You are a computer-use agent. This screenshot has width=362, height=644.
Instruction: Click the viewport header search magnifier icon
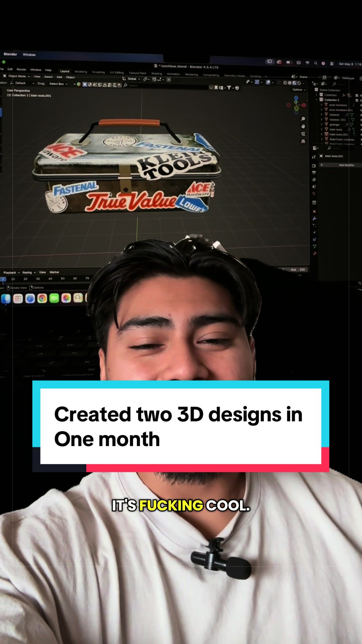click(x=125, y=85)
